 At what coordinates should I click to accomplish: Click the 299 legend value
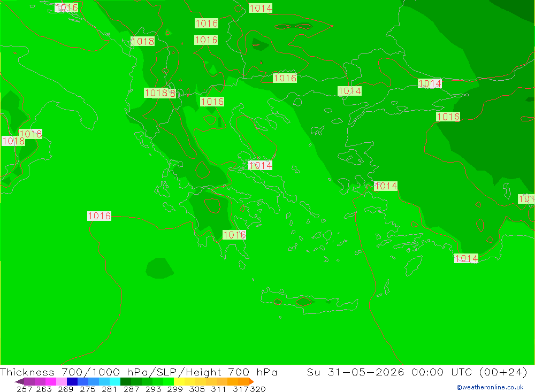point(175,389)
